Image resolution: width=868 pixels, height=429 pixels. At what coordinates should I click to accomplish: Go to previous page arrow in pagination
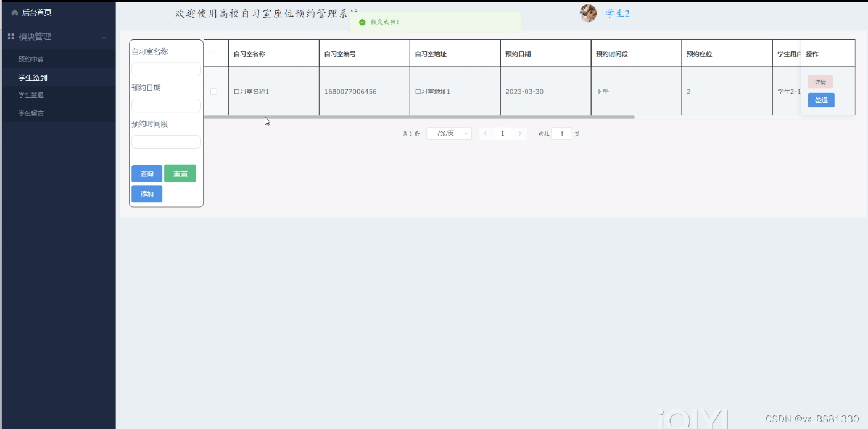pos(486,133)
